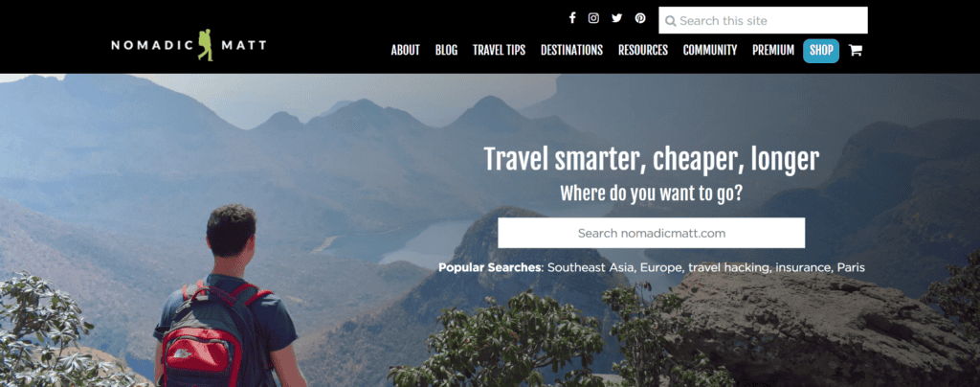Go to the Blog menu item
980x387 pixels.
[446, 51]
